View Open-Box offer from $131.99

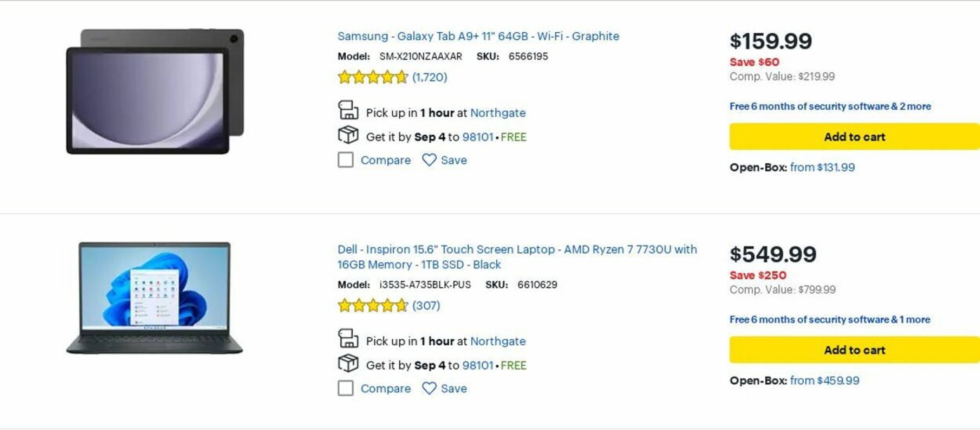click(x=822, y=167)
